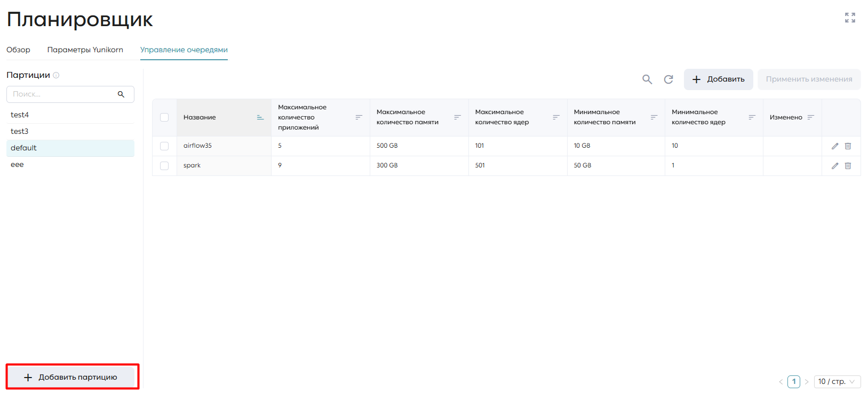Select all rows checkbox in header
The image size is (868, 393).
[x=164, y=117]
